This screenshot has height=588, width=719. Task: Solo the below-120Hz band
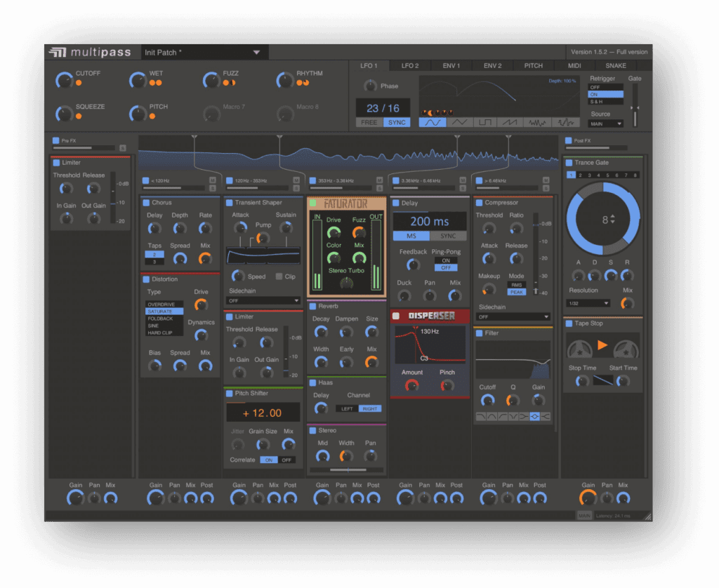coord(212,188)
